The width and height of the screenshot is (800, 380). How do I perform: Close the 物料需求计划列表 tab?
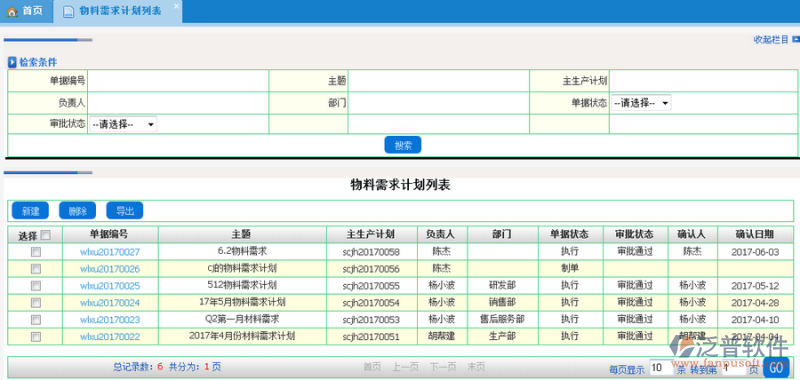(x=177, y=6)
